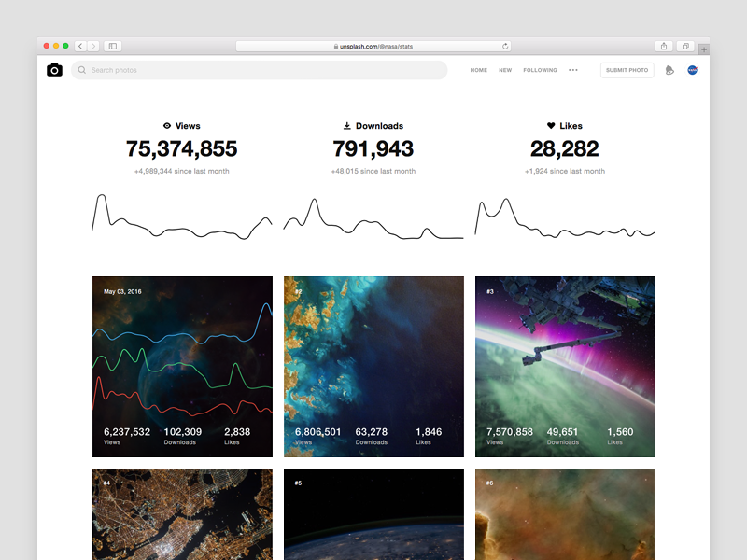Viewport: 747px width, 560px height.
Task: Click the Unsplash camera logo
Action: tap(54, 70)
